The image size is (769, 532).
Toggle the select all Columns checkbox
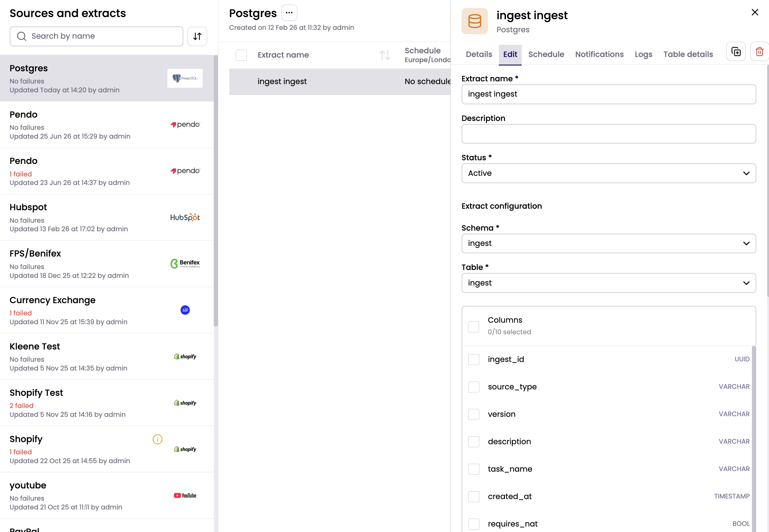tap(474, 326)
